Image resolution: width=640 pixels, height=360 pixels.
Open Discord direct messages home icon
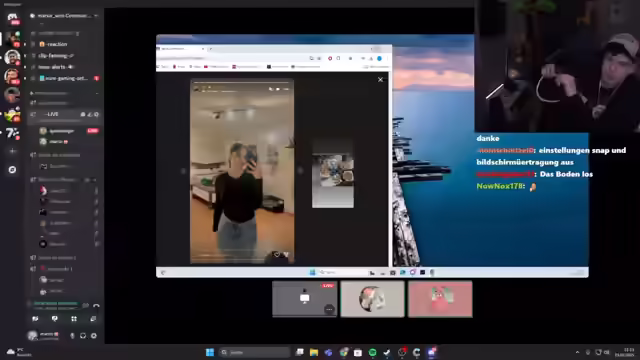[x=12, y=19]
